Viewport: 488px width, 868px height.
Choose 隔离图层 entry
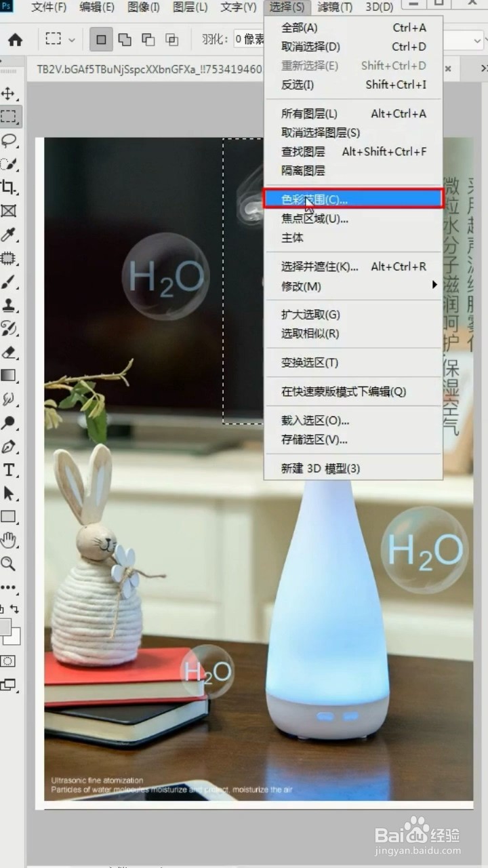[353, 171]
